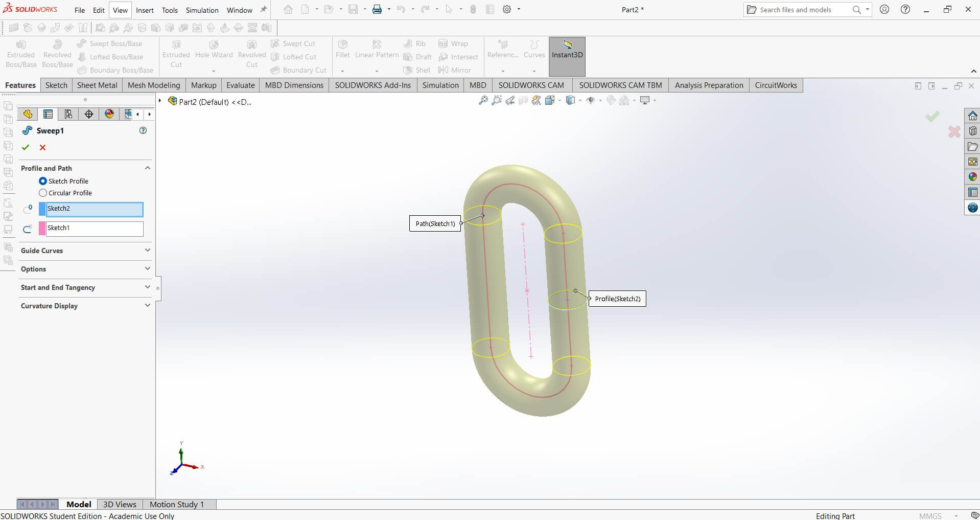The image size is (980, 520).
Task: Open Appearances color ball in task pane
Action: click(x=972, y=177)
